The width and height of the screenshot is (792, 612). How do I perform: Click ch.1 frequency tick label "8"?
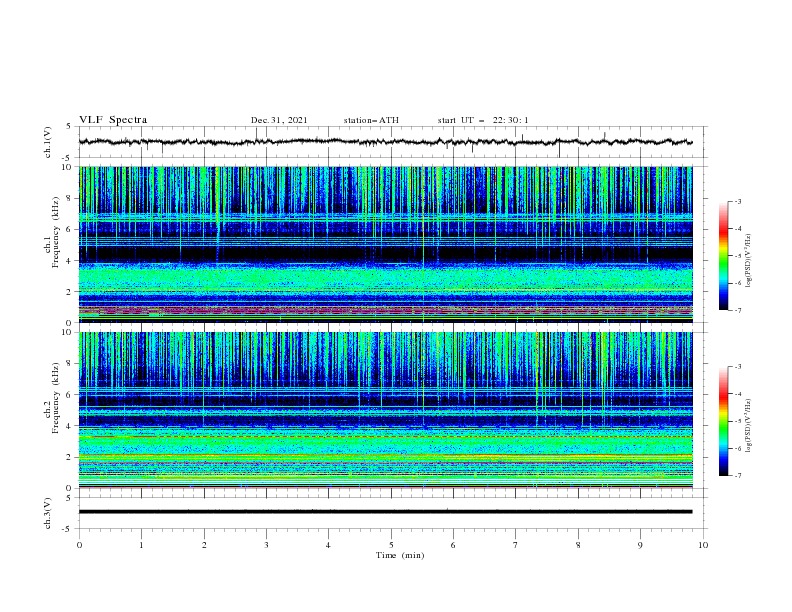pyautogui.click(x=70, y=198)
